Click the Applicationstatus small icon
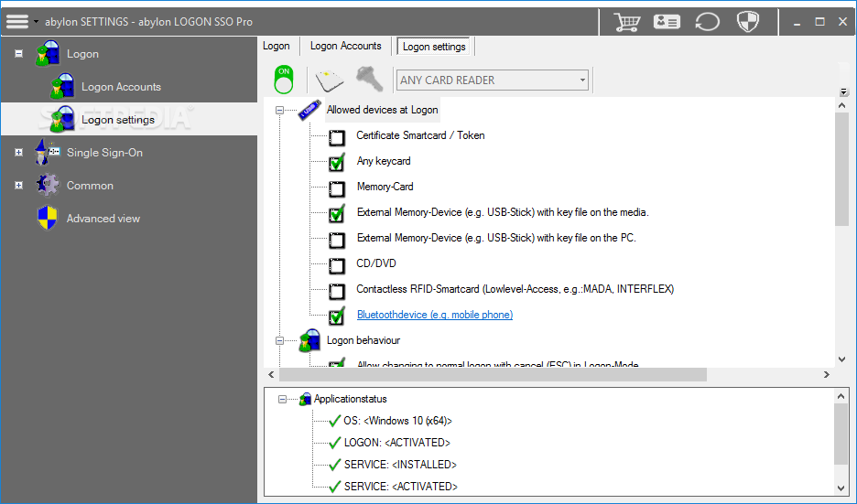The image size is (857, 504). [x=305, y=399]
